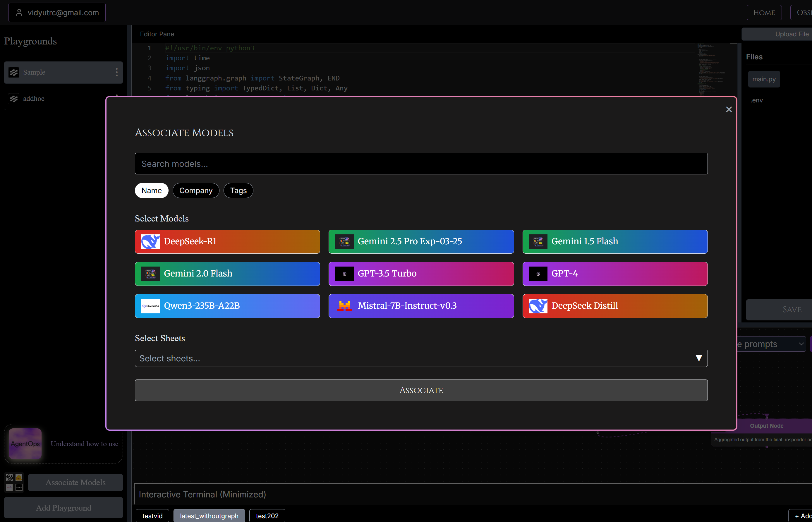Select the GPT-3.5 Turbo model card
The height and width of the screenshot is (522, 812).
pos(421,274)
